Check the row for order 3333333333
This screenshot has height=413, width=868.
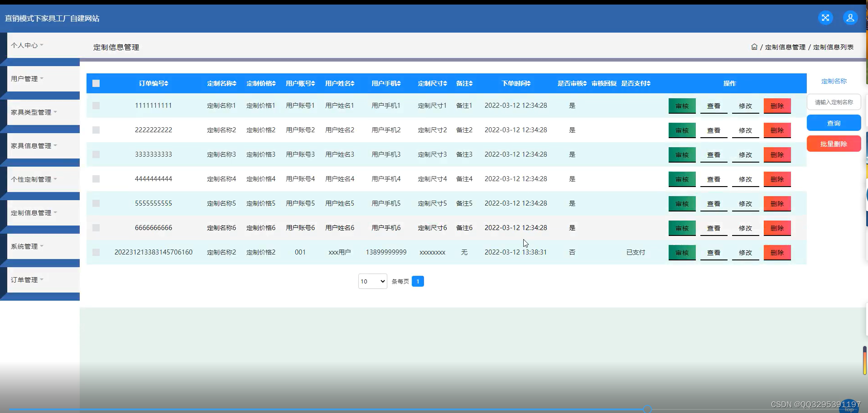pos(96,154)
